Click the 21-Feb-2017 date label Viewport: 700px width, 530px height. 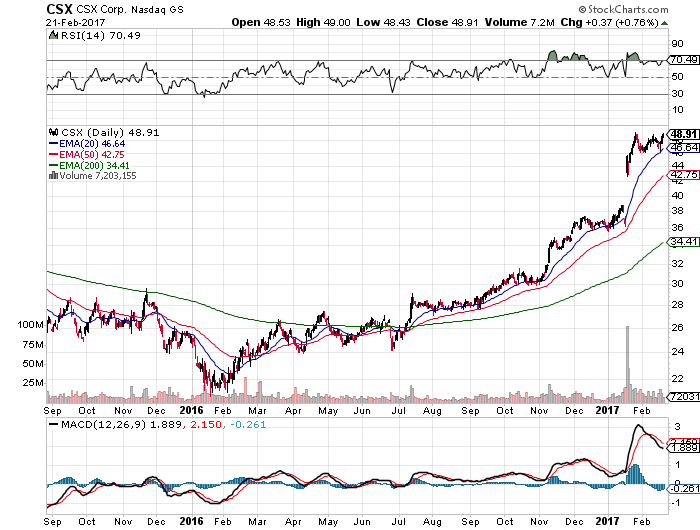[75, 22]
